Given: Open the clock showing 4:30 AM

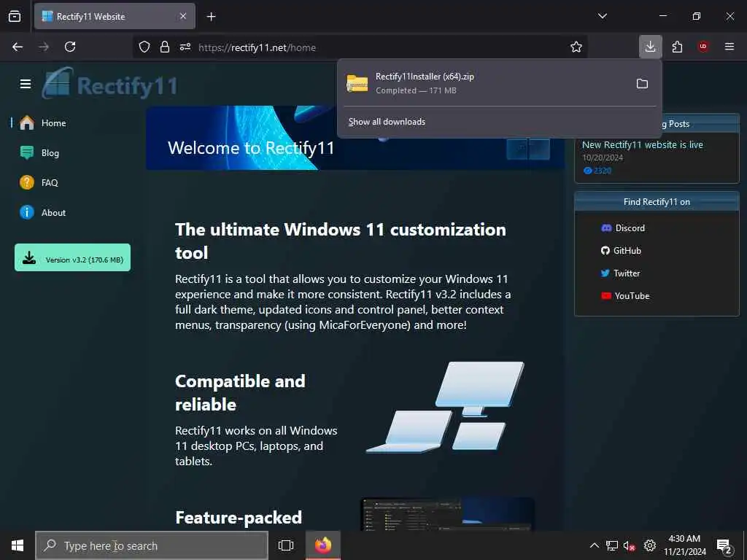Looking at the screenshot, I should (684, 545).
